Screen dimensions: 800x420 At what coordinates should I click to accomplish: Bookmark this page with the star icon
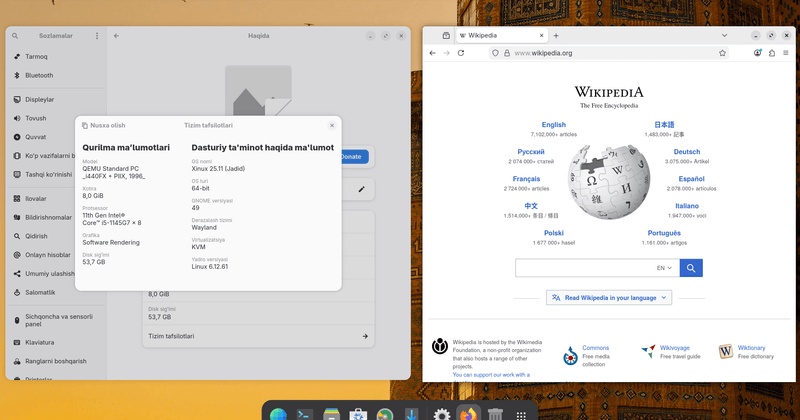point(722,53)
